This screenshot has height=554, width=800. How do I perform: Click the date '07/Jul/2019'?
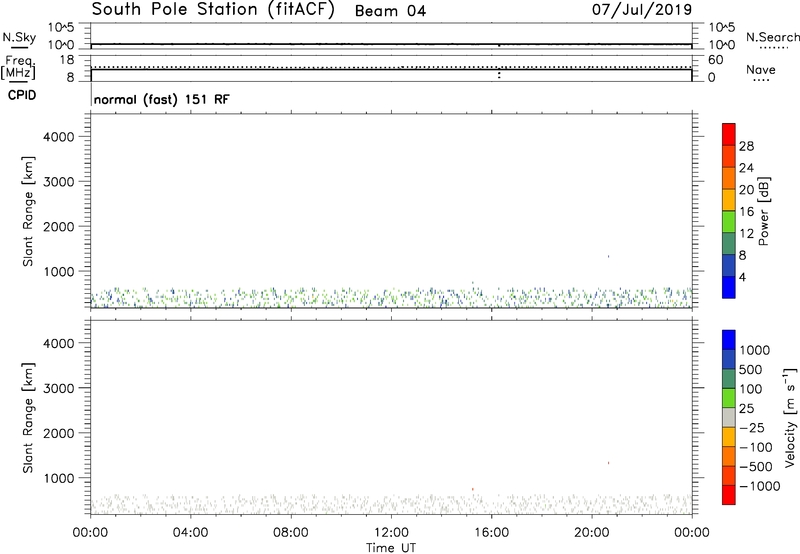pos(642,10)
